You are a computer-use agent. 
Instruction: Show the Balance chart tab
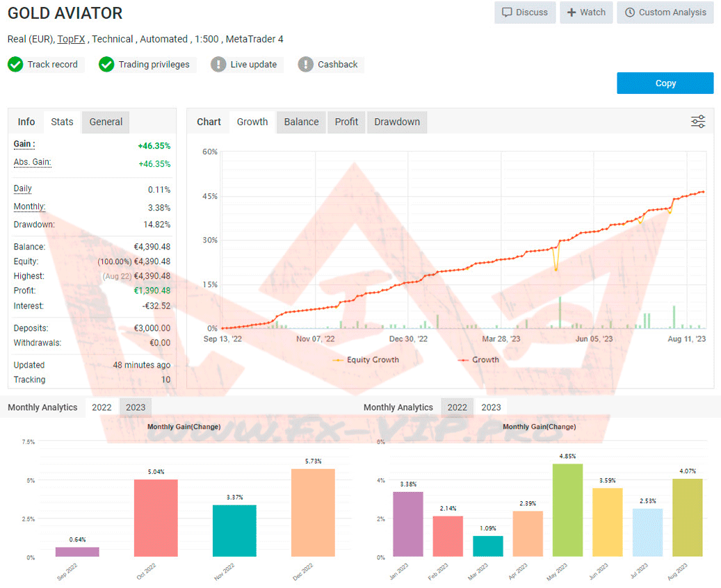[x=301, y=122]
